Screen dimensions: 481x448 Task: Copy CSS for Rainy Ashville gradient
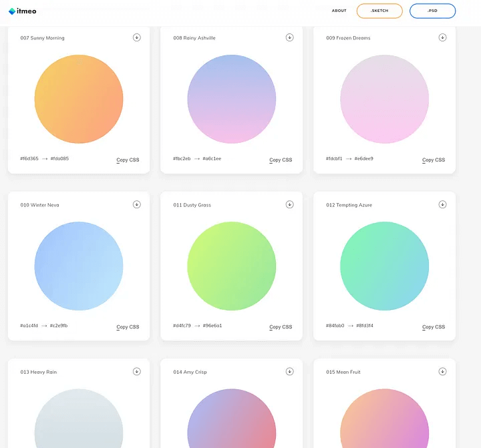[x=281, y=160]
